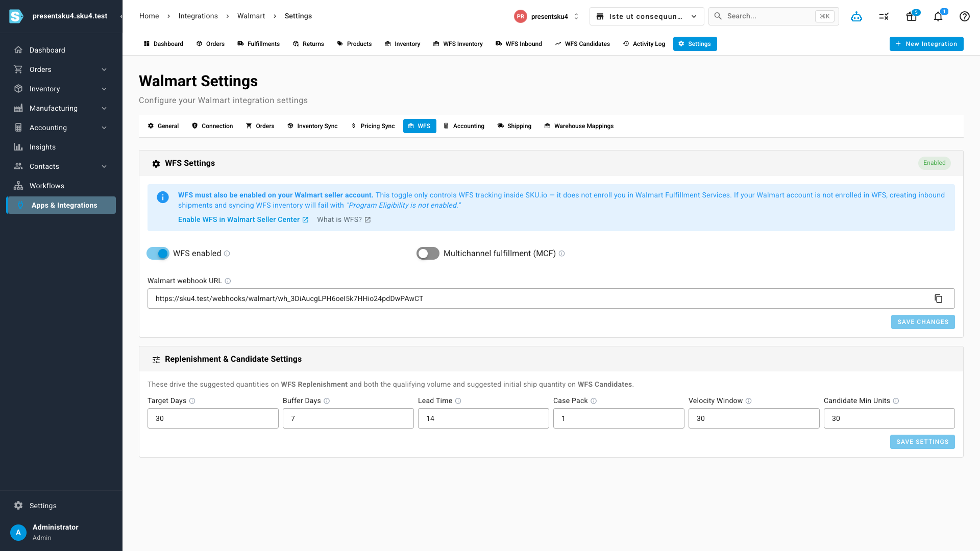This screenshot has width=980, height=551.
Task: Show info tooltip for Lead Time
Action: point(458,401)
